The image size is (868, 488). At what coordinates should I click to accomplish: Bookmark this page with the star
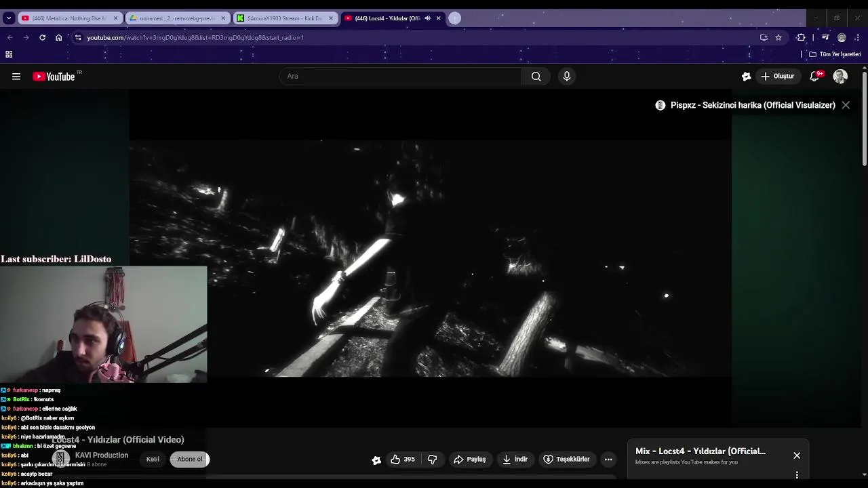click(x=778, y=37)
